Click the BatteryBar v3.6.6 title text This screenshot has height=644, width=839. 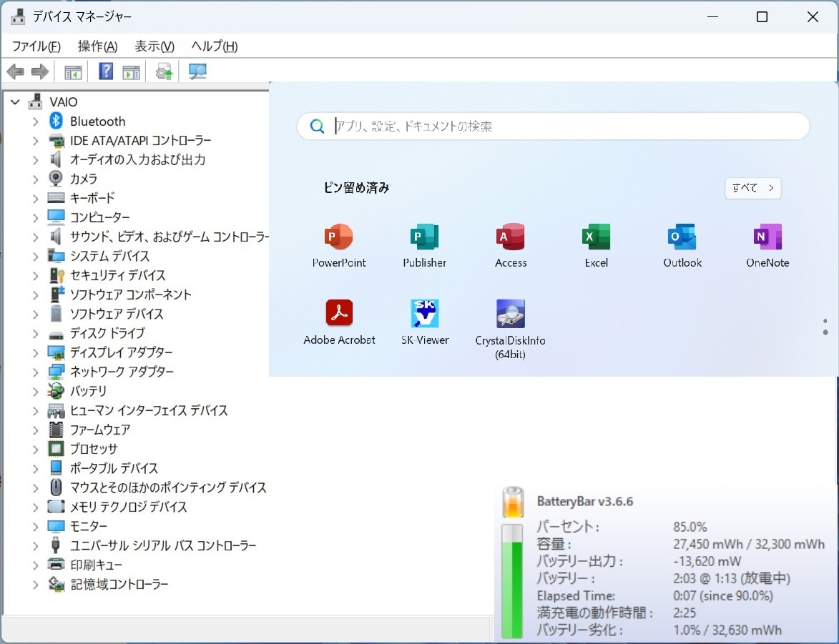click(585, 501)
